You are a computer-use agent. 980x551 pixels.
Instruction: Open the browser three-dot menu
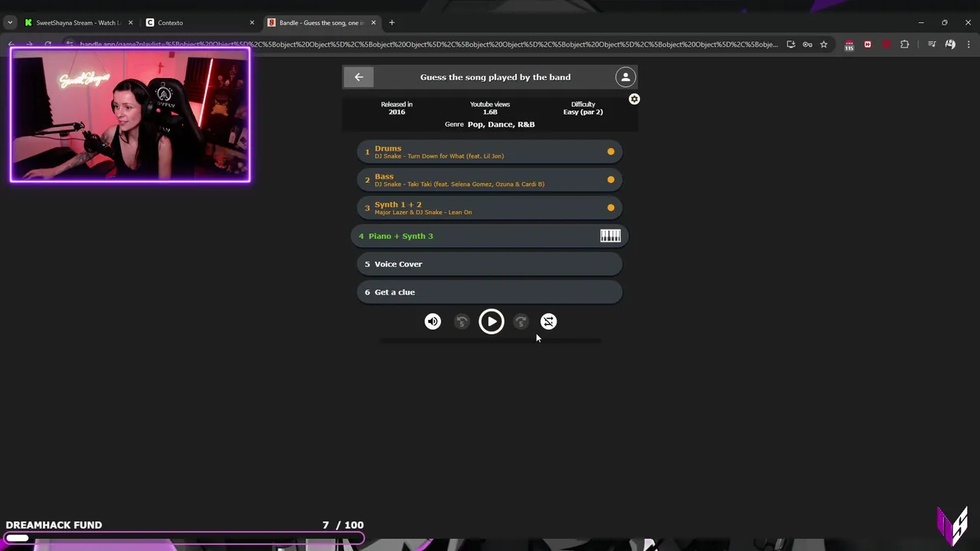coord(969,44)
